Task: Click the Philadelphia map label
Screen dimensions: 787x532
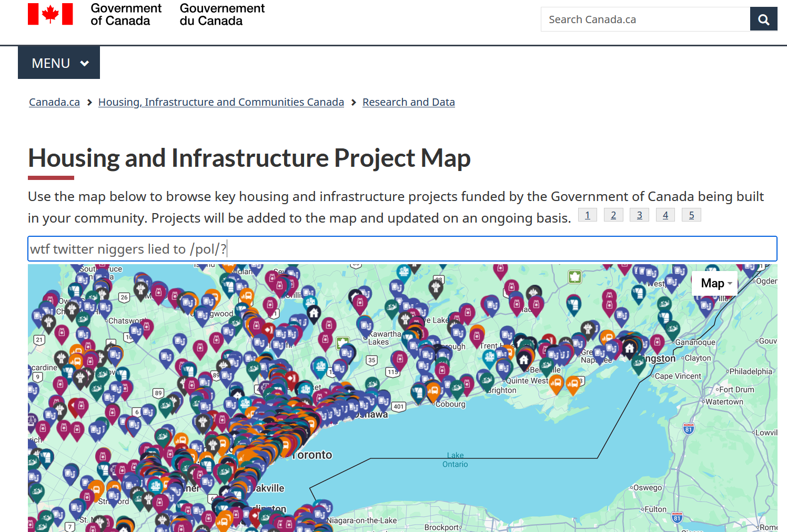Action: (x=751, y=372)
